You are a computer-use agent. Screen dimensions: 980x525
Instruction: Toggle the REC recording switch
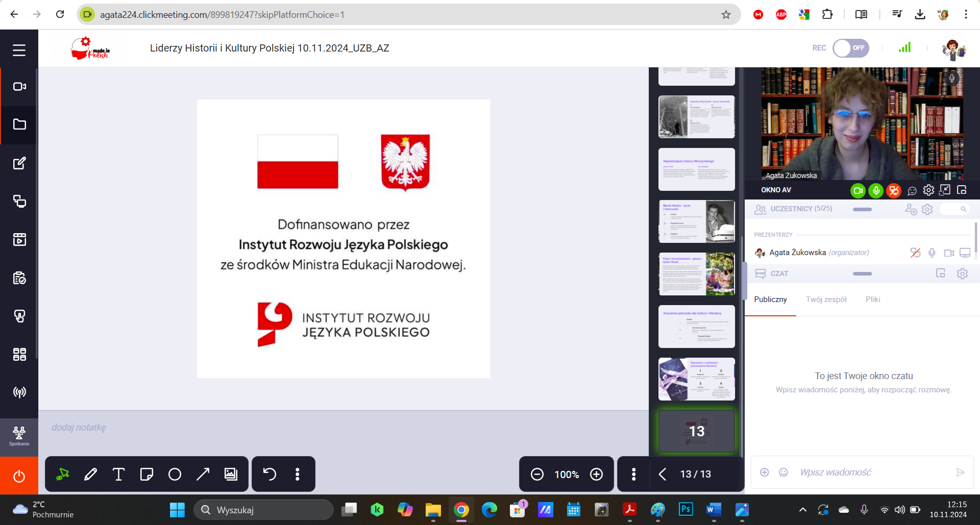pyautogui.click(x=851, y=48)
